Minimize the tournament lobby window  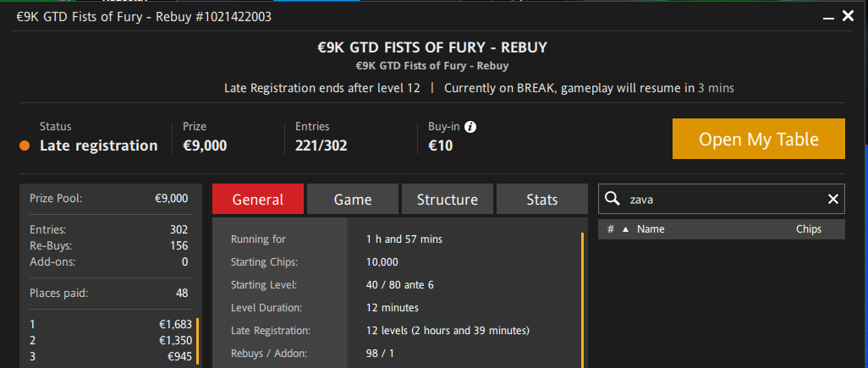point(828,18)
